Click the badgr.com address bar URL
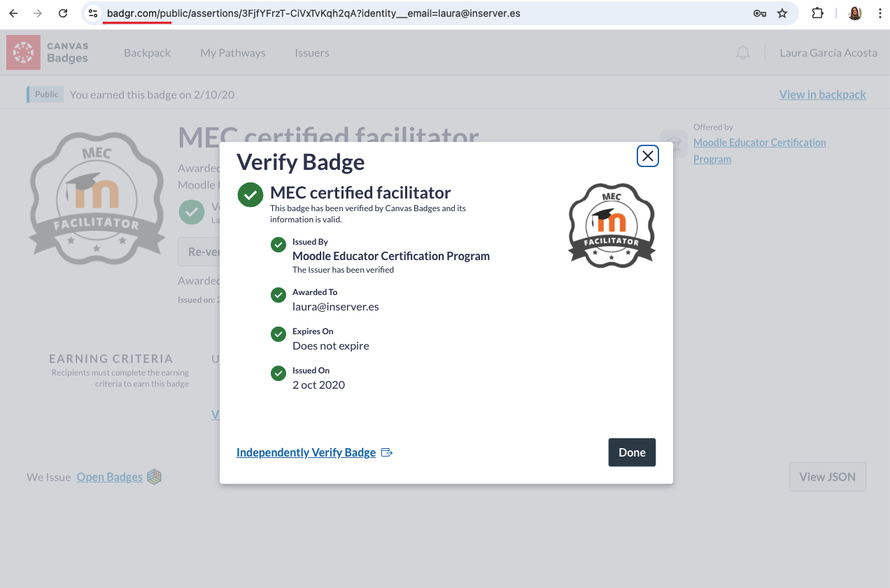 point(313,13)
